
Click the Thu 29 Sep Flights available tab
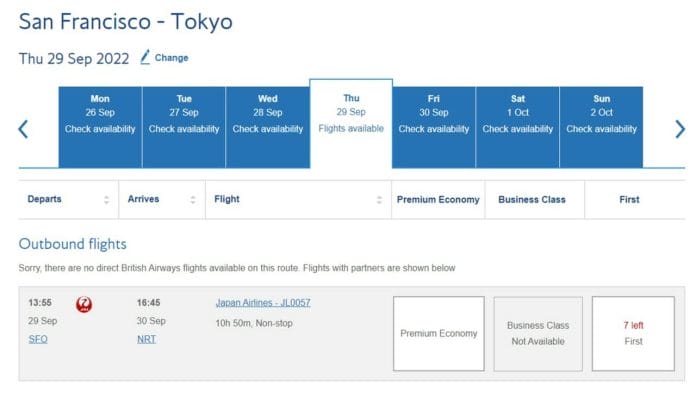click(351, 124)
